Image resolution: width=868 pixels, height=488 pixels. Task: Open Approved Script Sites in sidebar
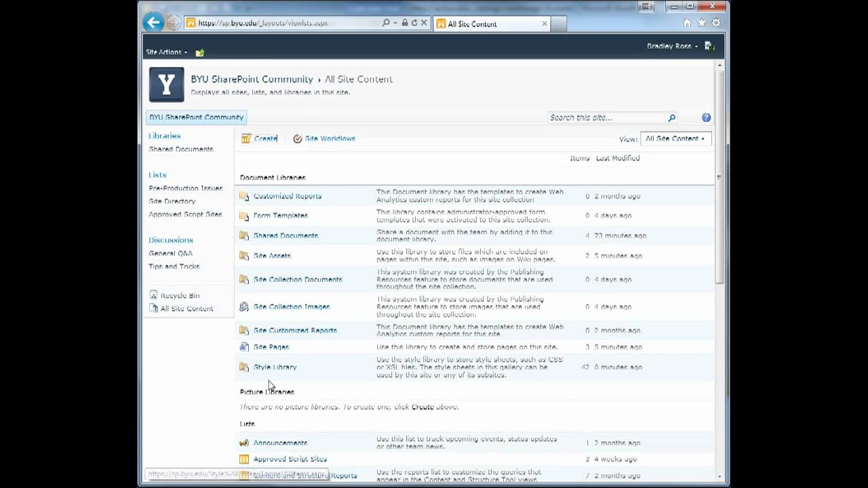[x=185, y=214]
